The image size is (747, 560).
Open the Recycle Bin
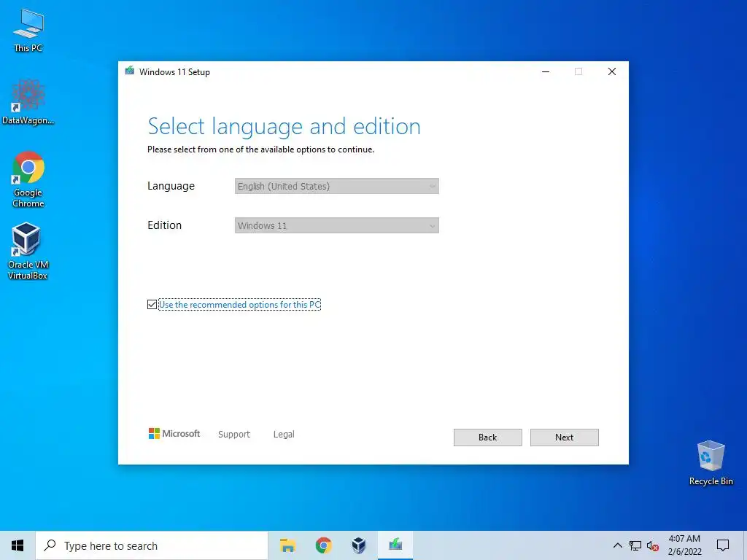point(711,462)
